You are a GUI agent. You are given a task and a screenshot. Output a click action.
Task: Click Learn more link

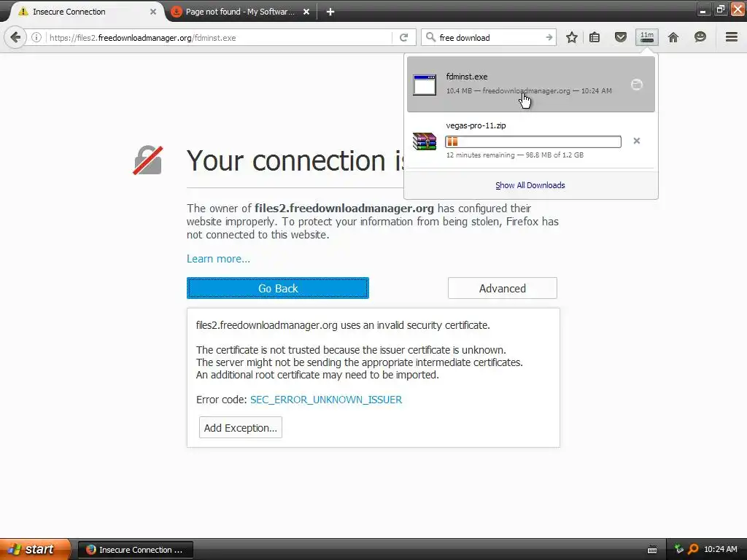coord(218,259)
